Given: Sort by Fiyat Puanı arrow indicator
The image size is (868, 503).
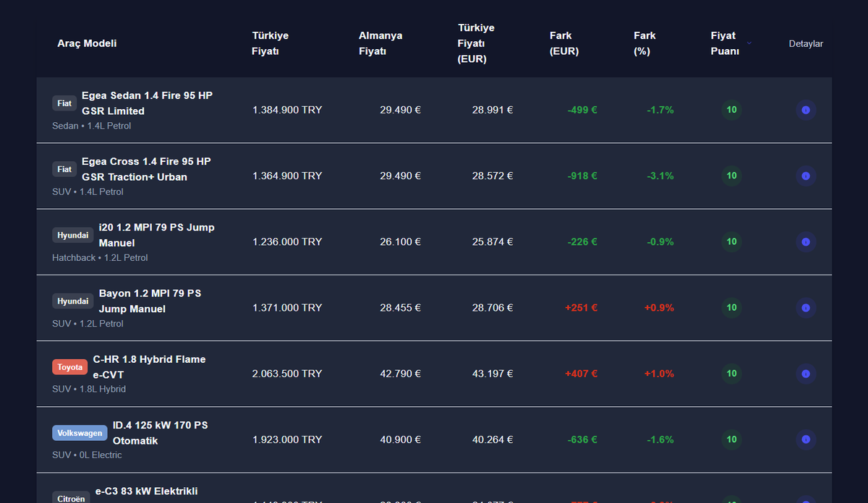Looking at the screenshot, I should 749,43.
